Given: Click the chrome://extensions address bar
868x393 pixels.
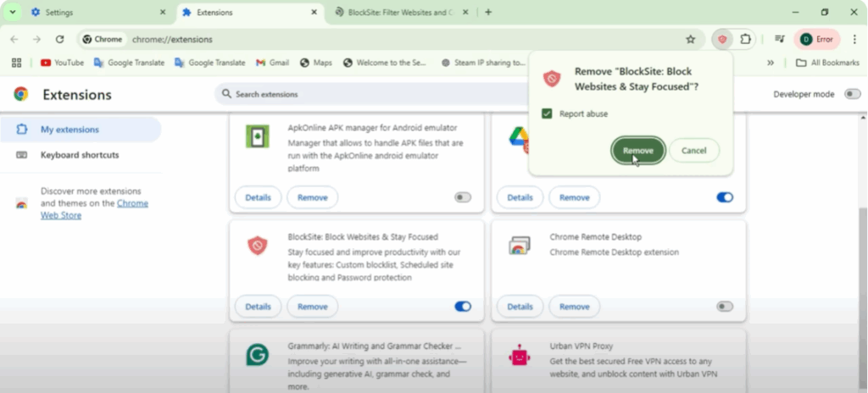Looking at the screenshot, I should [387, 39].
